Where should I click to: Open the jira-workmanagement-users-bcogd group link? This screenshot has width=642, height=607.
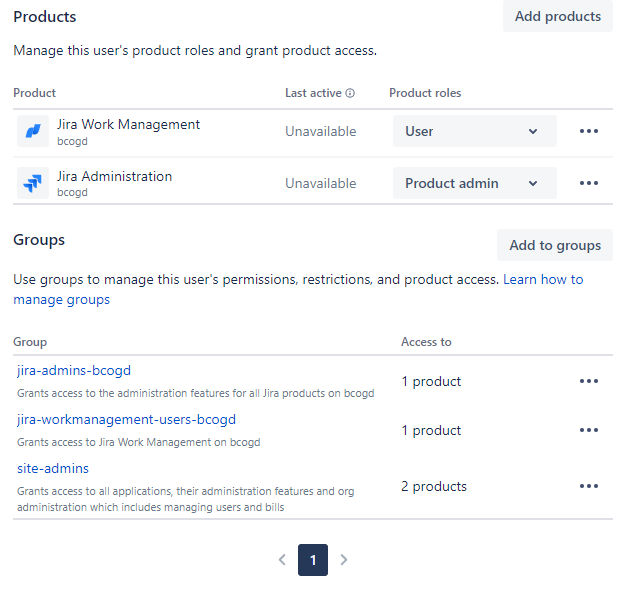pyautogui.click(x=126, y=420)
